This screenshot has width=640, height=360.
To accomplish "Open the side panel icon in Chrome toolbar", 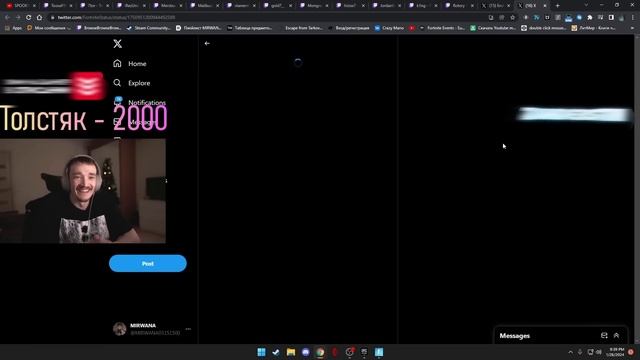I will click(x=611, y=18).
